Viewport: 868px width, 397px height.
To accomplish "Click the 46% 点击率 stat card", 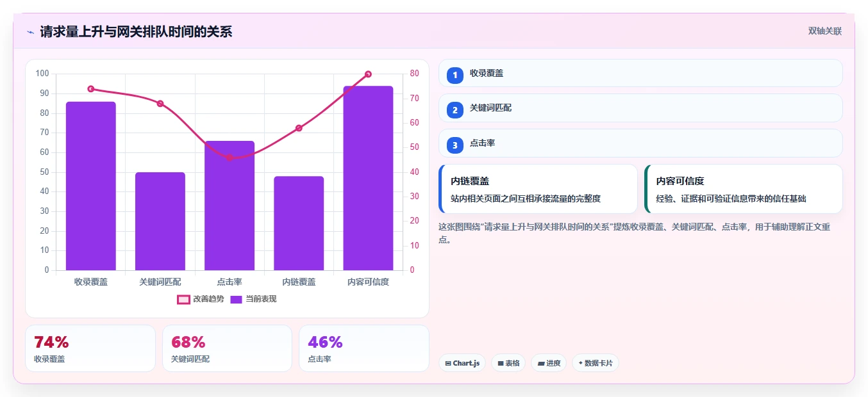I will tap(364, 348).
